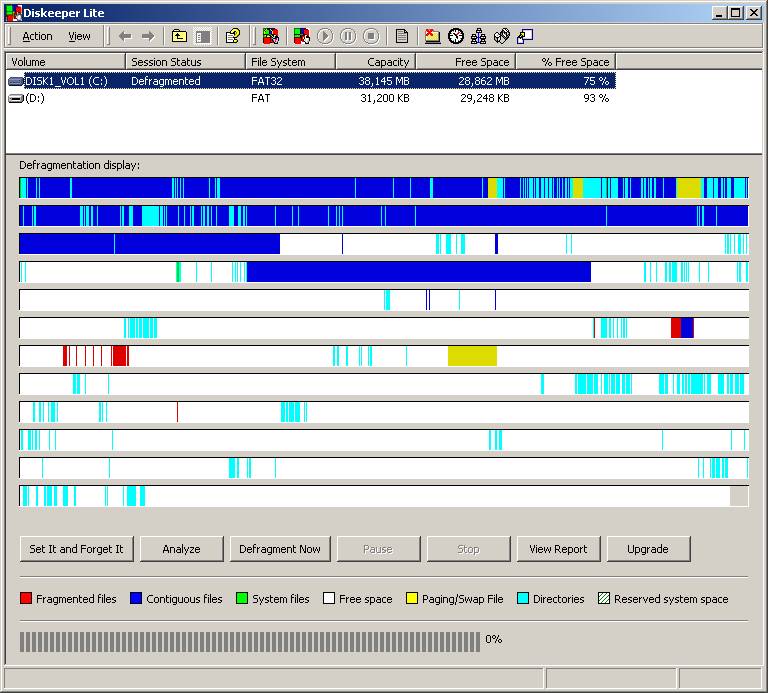
Task: Click the large yellow paging file block
Action: [472, 356]
